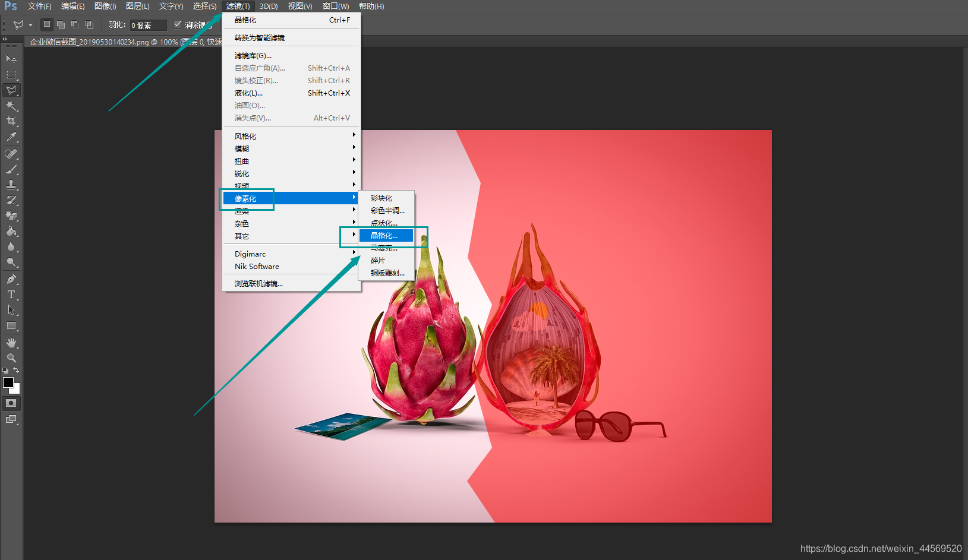Select the History Brush tool
This screenshot has width=968, height=560.
[11, 200]
